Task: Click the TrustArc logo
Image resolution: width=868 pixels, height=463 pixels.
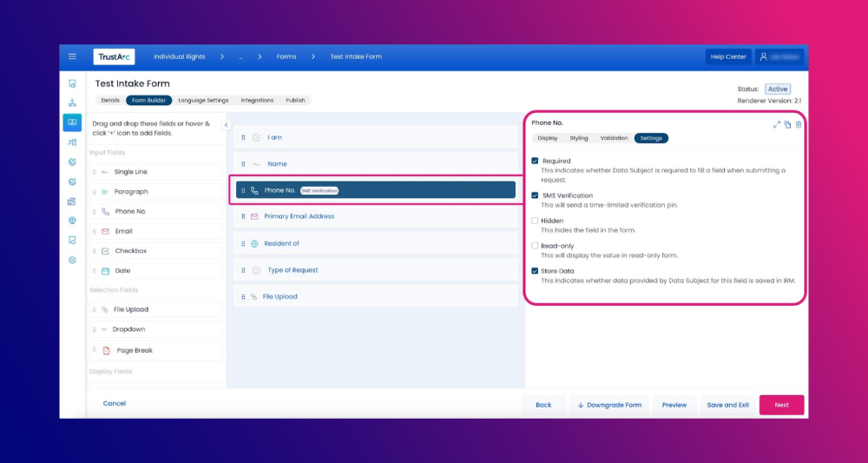Action: click(114, 56)
